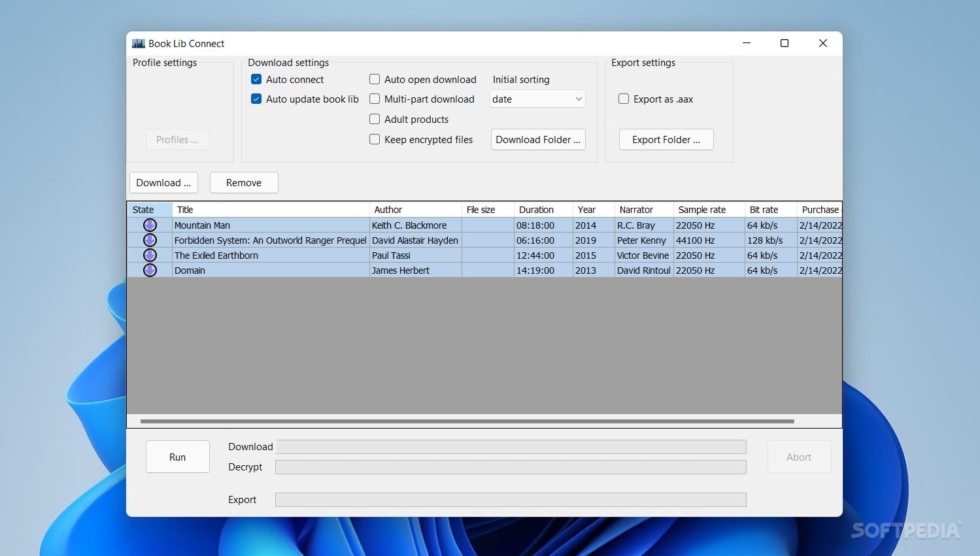Image resolution: width=980 pixels, height=556 pixels.
Task: Enable Auto open download
Action: (x=375, y=79)
